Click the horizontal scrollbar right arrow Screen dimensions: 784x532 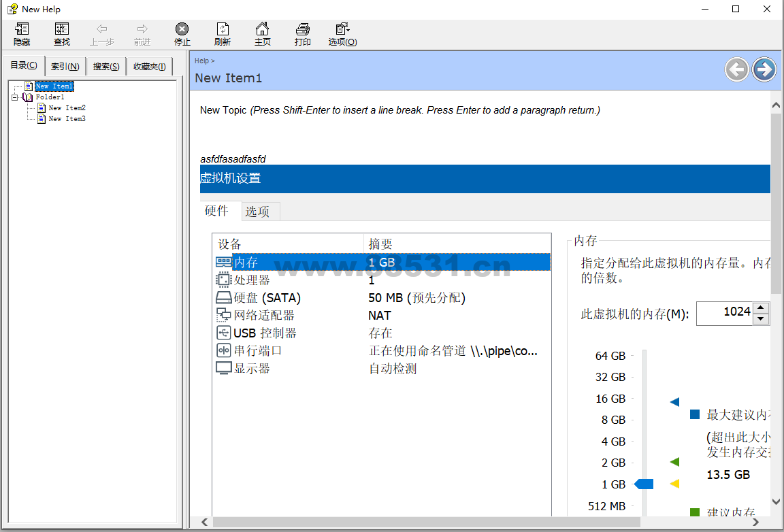pyautogui.click(x=756, y=522)
